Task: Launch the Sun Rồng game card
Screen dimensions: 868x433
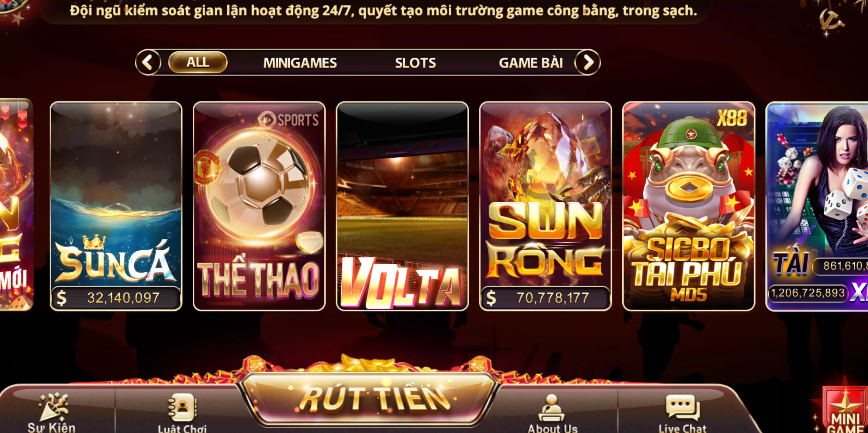Action: (x=545, y=206)
